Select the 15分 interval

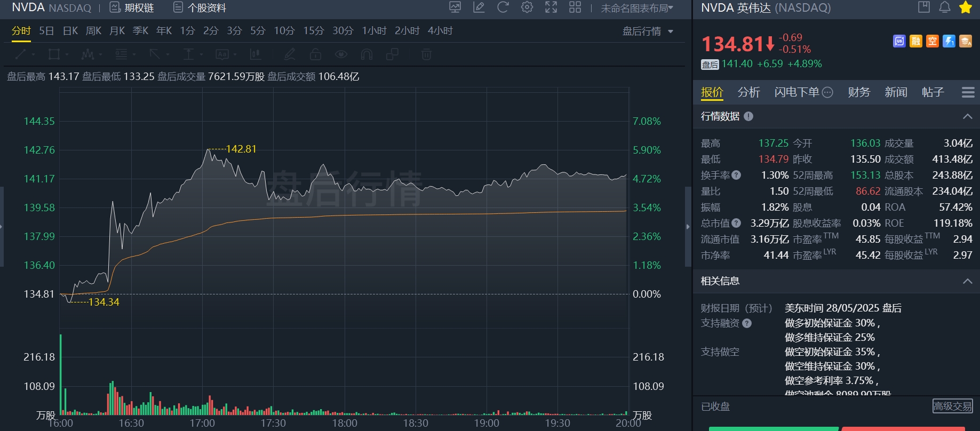pos(314,31)
